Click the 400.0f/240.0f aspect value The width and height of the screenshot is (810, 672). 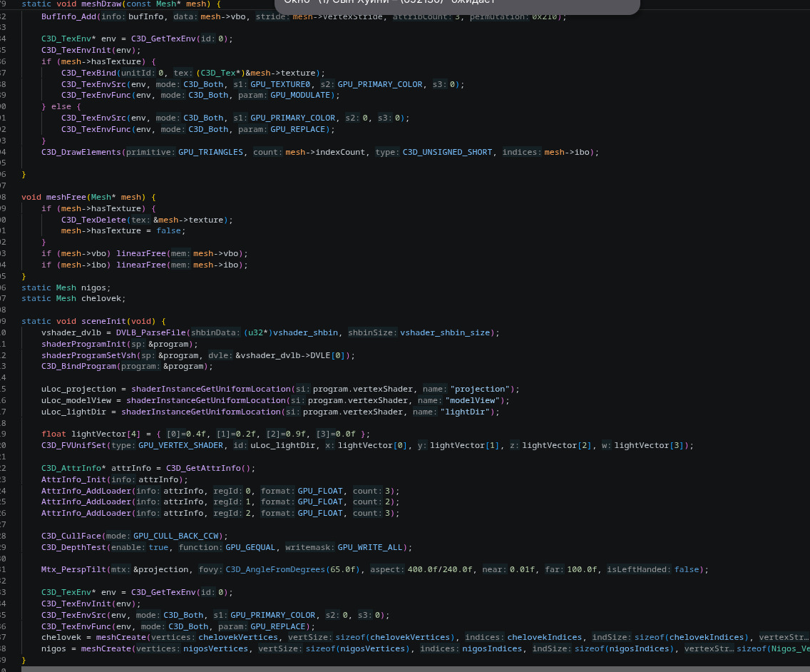coord(440,569)
